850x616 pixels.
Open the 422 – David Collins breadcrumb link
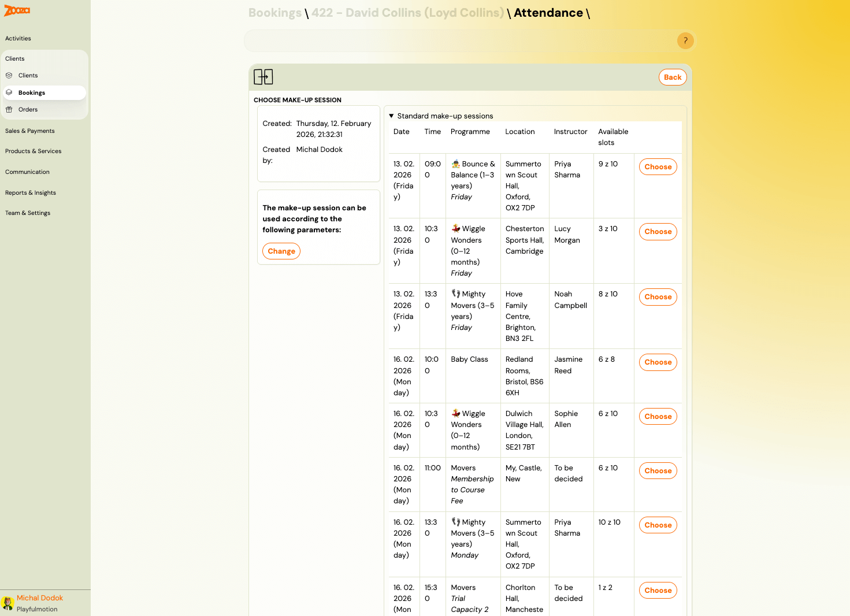(408, 13)
